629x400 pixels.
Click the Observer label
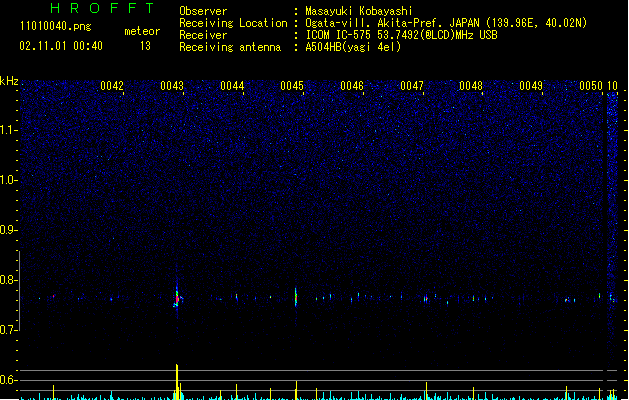pos(203,11)
